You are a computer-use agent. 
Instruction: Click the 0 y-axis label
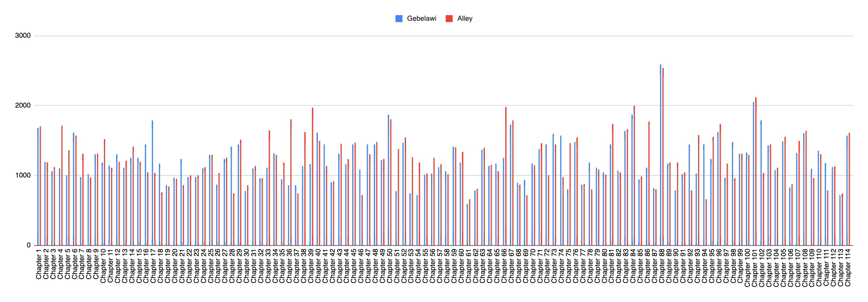(29, 245)
